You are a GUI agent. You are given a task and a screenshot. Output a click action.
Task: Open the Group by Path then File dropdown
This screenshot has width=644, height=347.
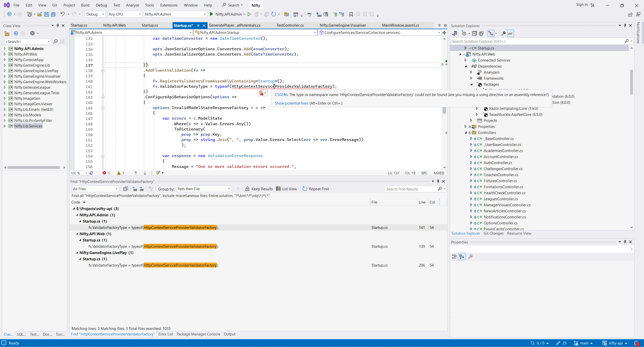[204, 189]
